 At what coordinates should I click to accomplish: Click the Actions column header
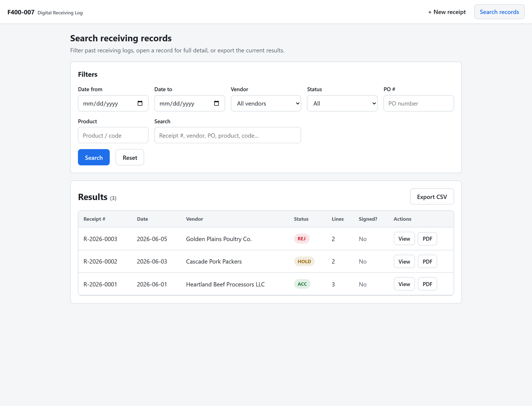402,219
